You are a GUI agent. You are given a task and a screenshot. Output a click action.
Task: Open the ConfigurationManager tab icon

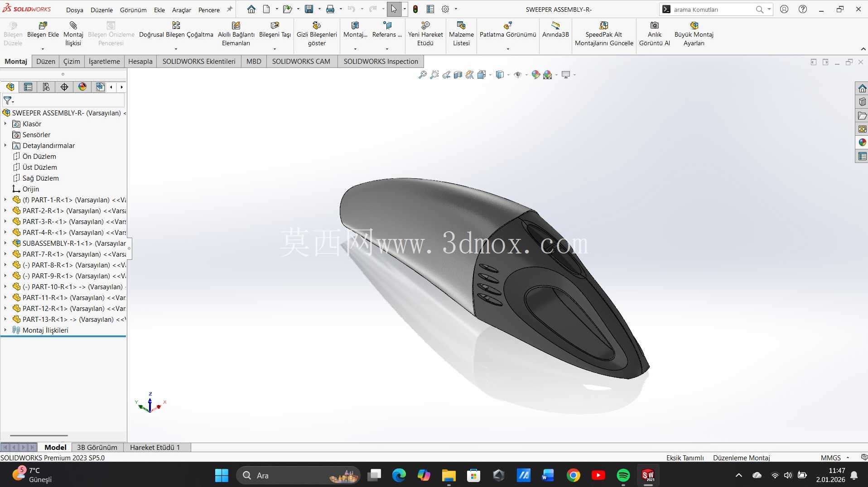coord(46,87)
